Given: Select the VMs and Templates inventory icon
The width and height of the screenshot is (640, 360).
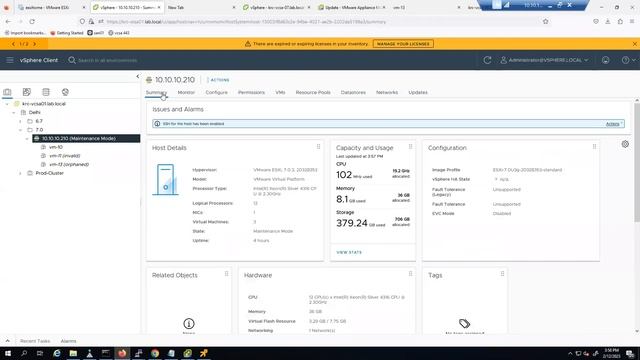Looking at the screenshot, I should pos(27,92).
